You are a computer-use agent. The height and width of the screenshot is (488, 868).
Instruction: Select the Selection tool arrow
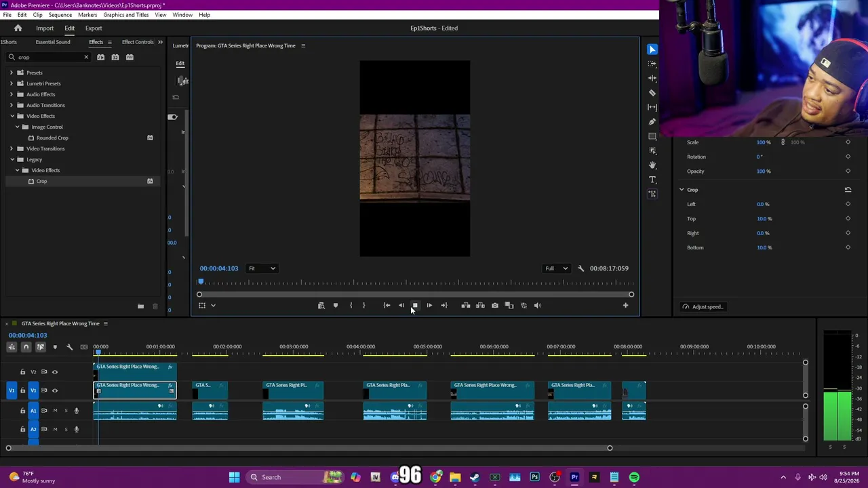652,49
